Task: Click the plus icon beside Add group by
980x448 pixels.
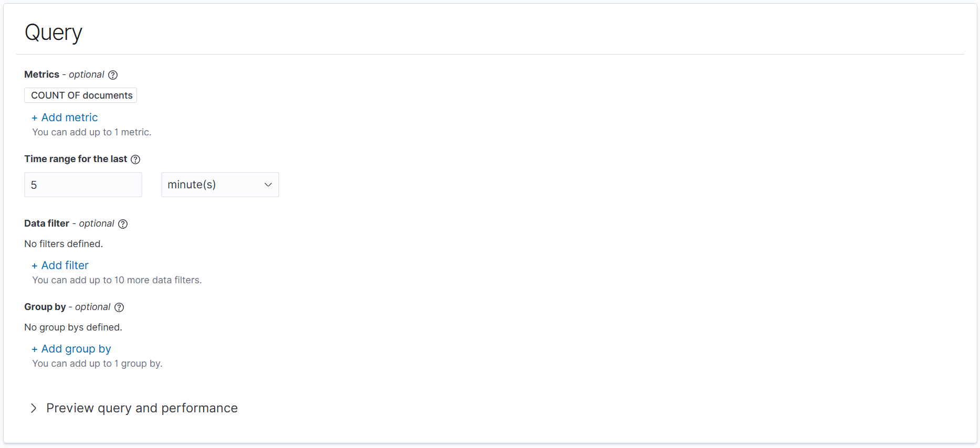Action: tap(35, 349)
